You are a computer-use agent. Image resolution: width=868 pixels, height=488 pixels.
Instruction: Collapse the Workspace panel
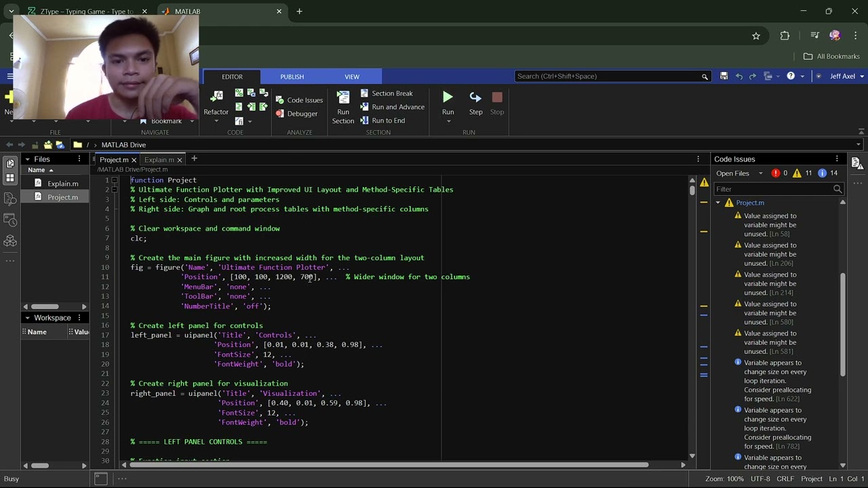pos(27,318)
